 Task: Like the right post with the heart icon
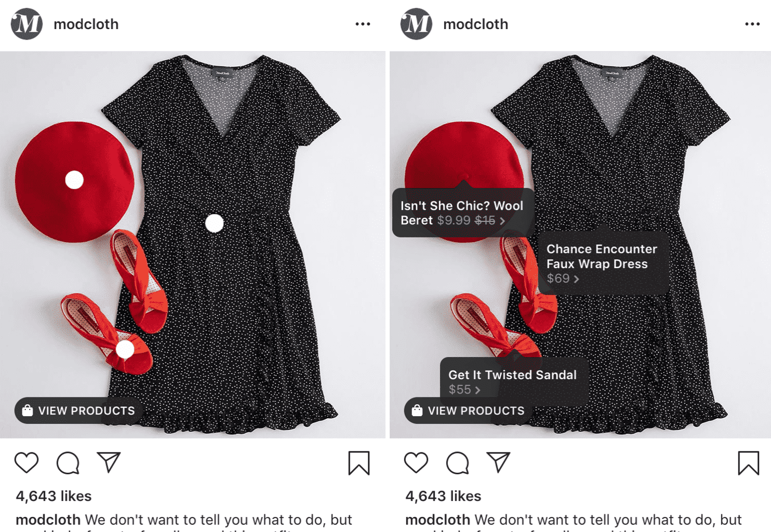pyautogui.click(x=416, y=462)
